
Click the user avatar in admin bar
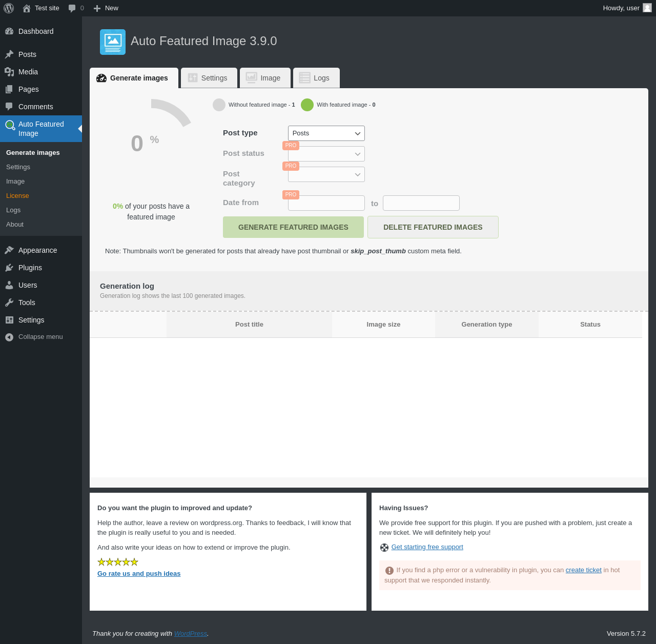[x=647, y=8]
